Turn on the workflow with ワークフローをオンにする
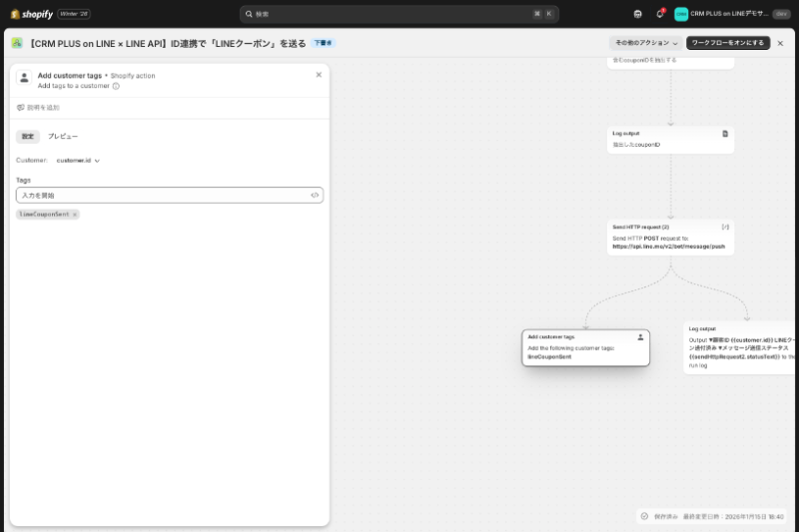Screen dimensions: 799x532 coord(728,43)
